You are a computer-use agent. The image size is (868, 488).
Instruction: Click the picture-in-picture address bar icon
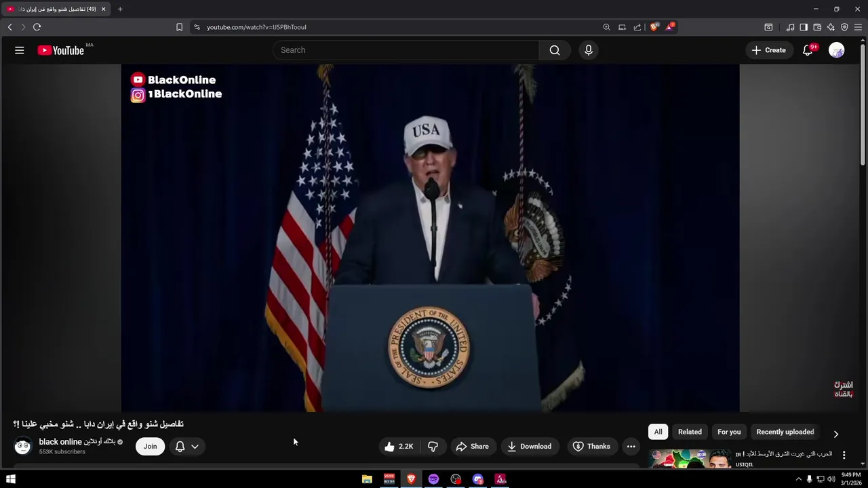tap(622, 27)
